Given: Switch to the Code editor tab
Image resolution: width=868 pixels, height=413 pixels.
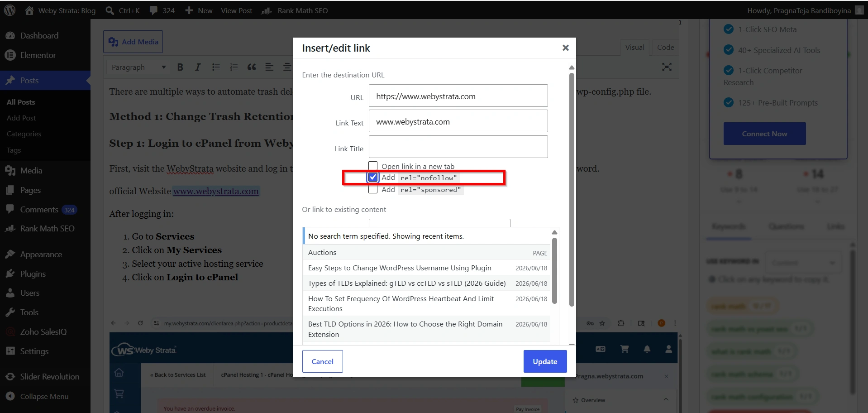Looking at the screenshot, I should point(665,47).
